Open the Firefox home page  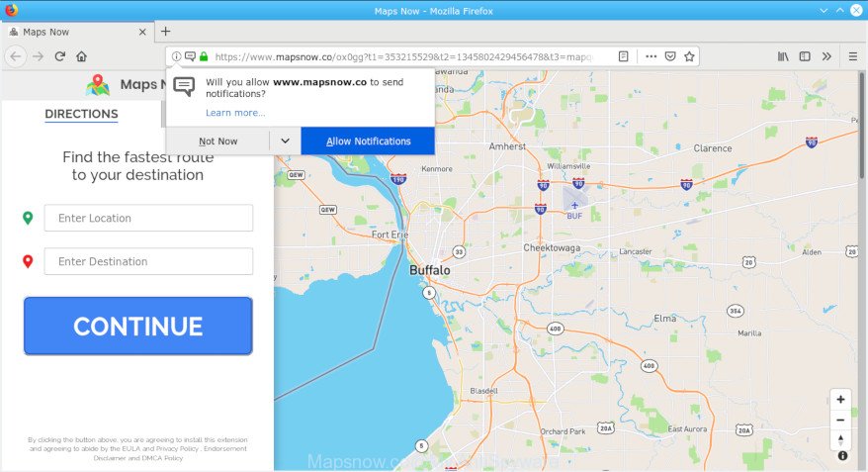(81, 56)
